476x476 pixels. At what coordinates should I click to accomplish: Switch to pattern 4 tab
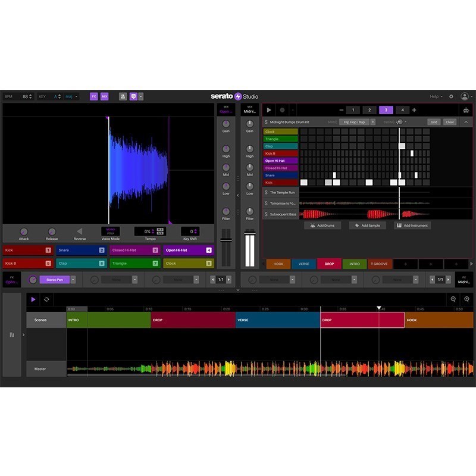(402, 110)
